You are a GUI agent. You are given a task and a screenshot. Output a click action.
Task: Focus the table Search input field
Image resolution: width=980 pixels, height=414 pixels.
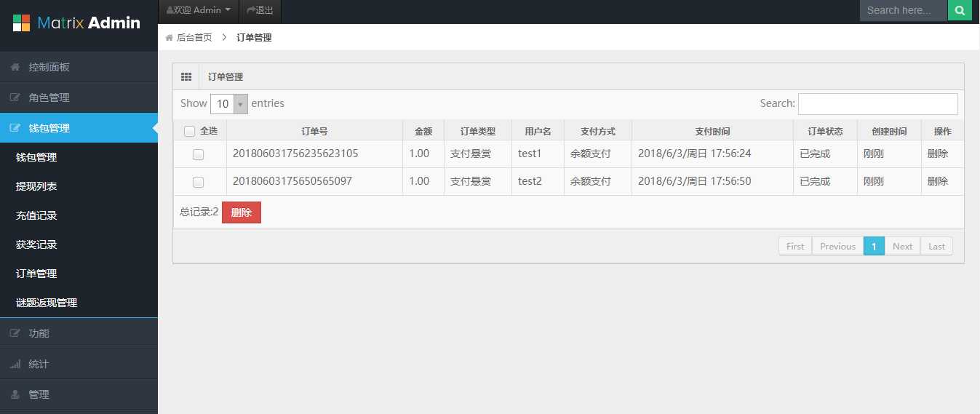tap(878, 104)
